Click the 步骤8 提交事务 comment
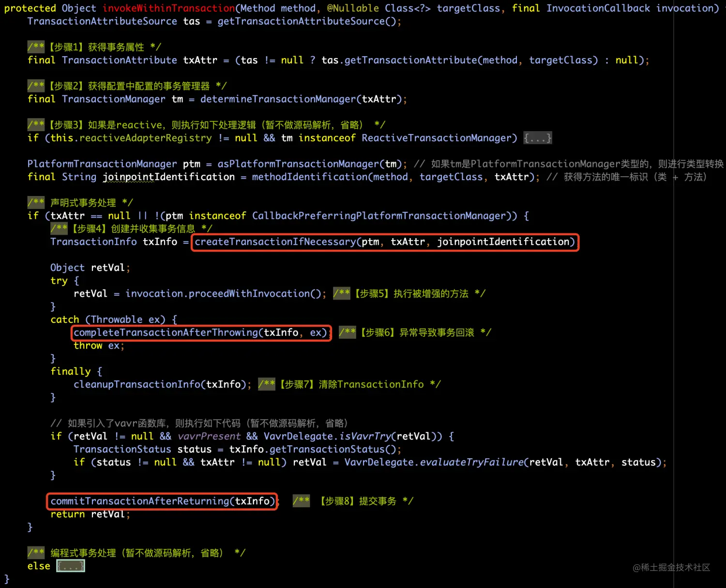 (353, 501)
